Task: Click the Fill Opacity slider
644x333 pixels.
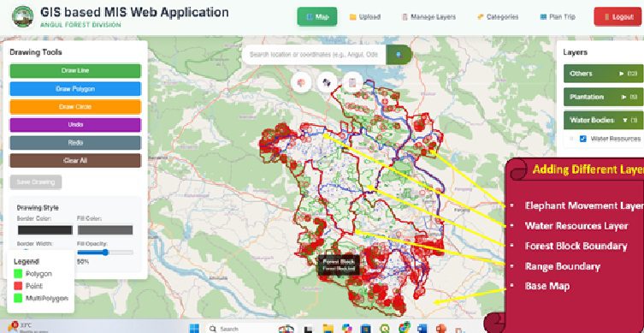Action: [105, 253]
